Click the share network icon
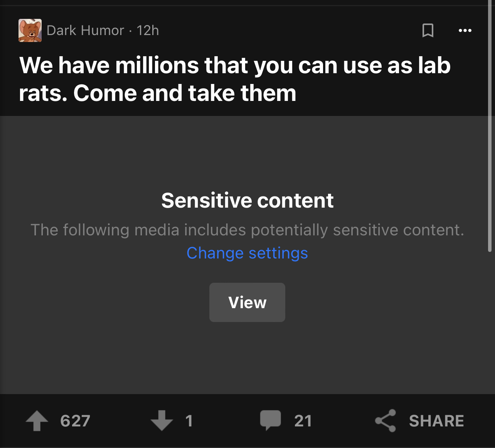 [386, 420]
